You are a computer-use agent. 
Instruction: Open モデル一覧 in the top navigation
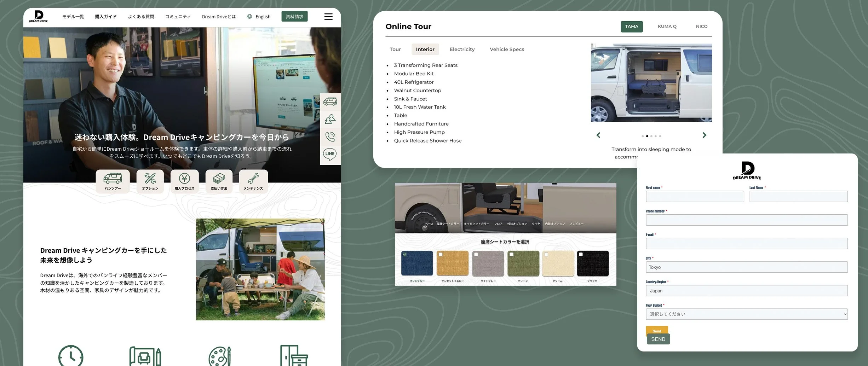pos(73,17)
